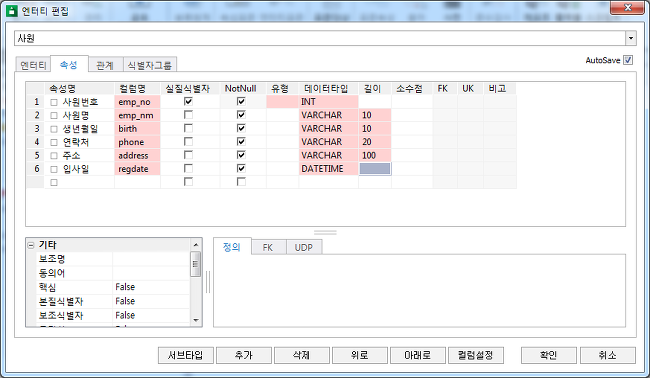Image resolution: width=650 pixels, height=378 pixels.
Task: Click the 위로 button
Action: point(360,355)
